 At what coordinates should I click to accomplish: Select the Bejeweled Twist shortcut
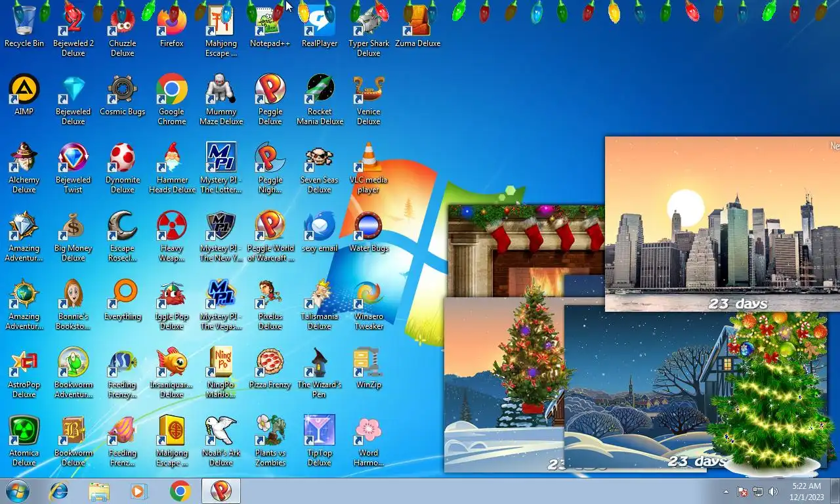pos(73,167)
